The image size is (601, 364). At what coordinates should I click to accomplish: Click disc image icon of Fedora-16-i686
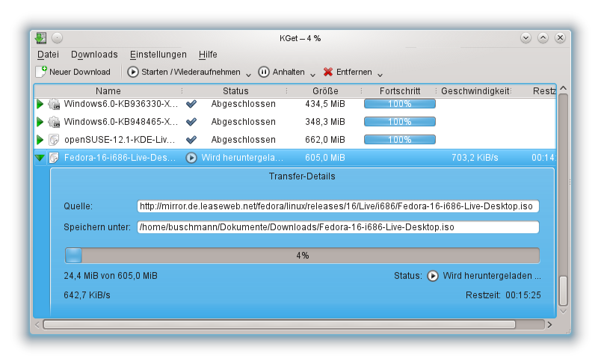click(x=54, y=158)
